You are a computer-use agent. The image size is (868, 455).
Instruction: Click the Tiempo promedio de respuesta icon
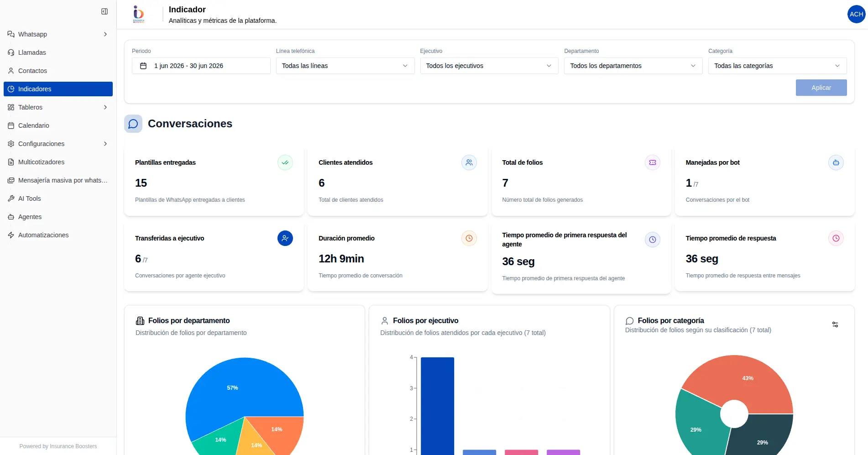click(x=836, y=238)
